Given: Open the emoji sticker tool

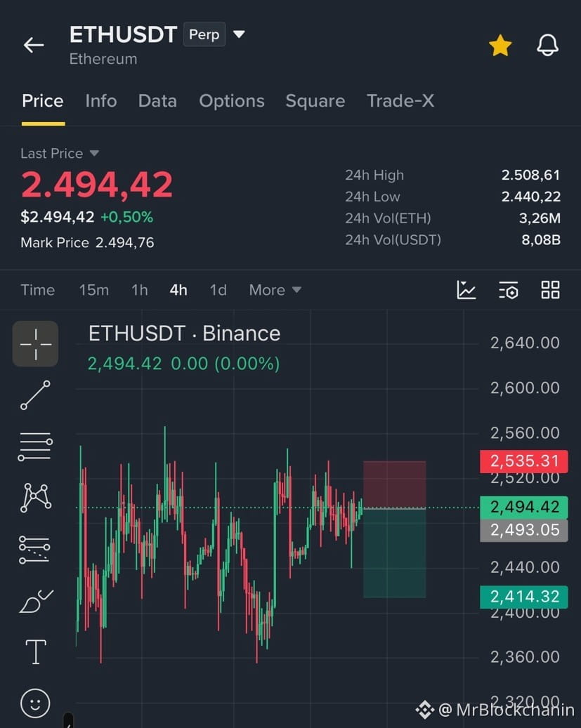Looking at the screenshot, I should click(35, 703).
